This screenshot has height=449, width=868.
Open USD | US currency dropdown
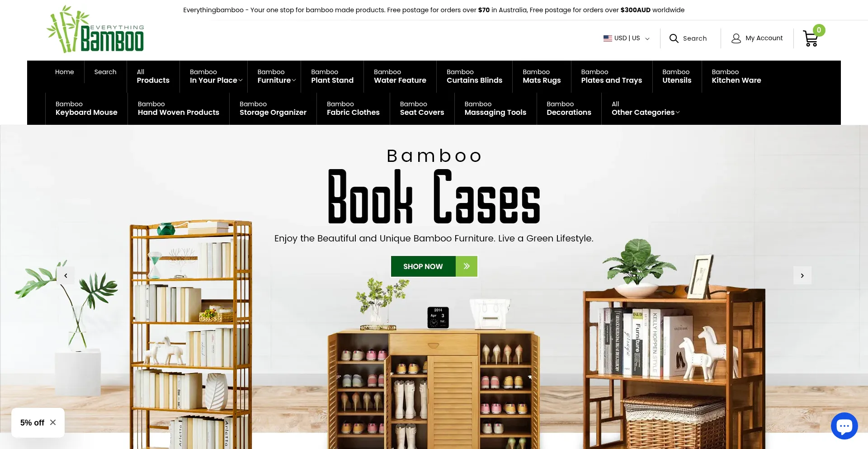[x=627, y=38]
